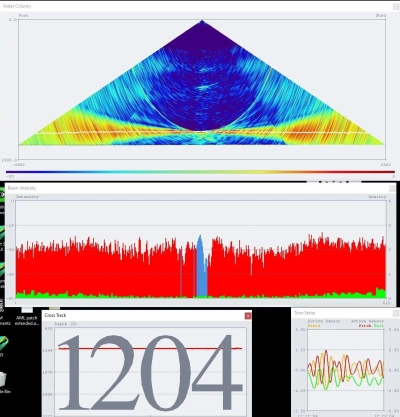This screenshot has width=400, height=417.
Task: Select the Time Series window title
Action: click(304, 313)
